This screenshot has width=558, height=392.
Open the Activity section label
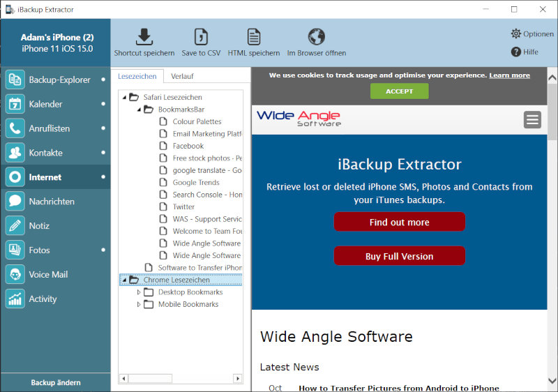43,299
